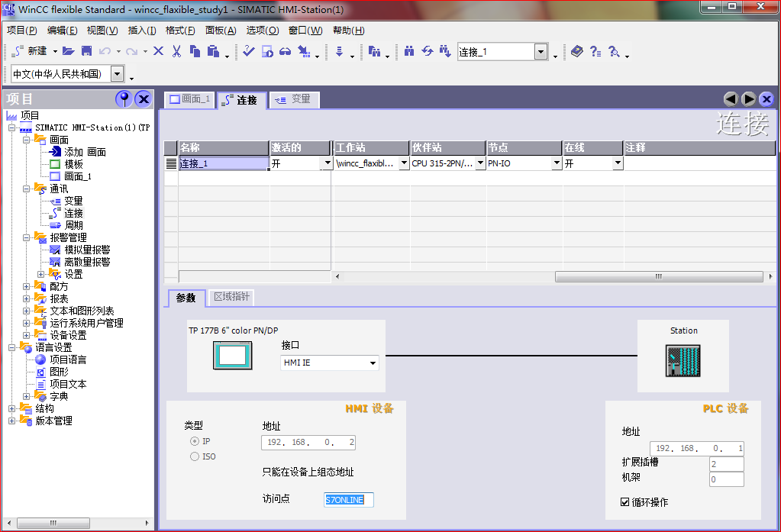Select 项目语言 in project tree
Screen dimensions: 781x532
click(68, 360)
